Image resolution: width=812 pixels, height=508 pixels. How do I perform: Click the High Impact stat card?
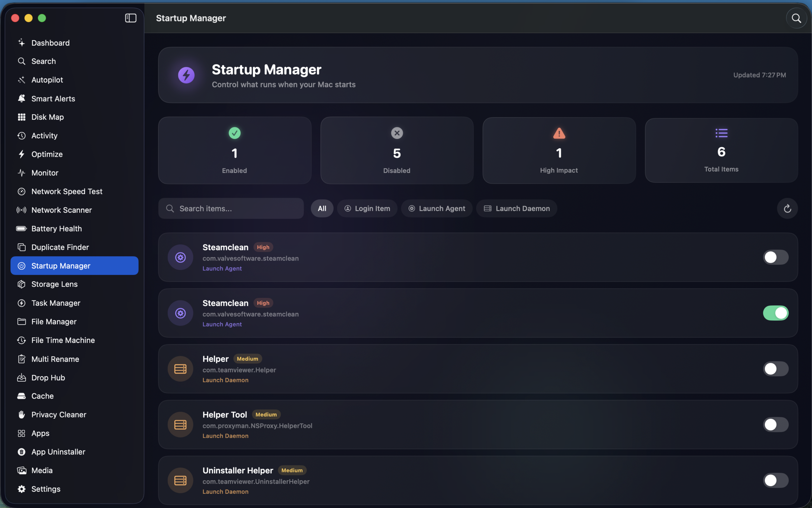[x=559, y=150]
